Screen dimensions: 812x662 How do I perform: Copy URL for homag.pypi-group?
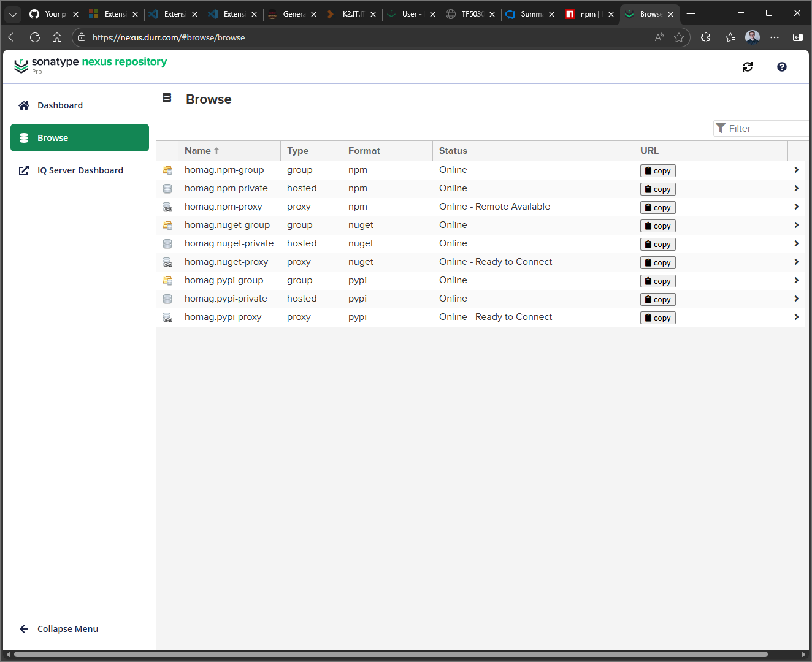point(657,281)
